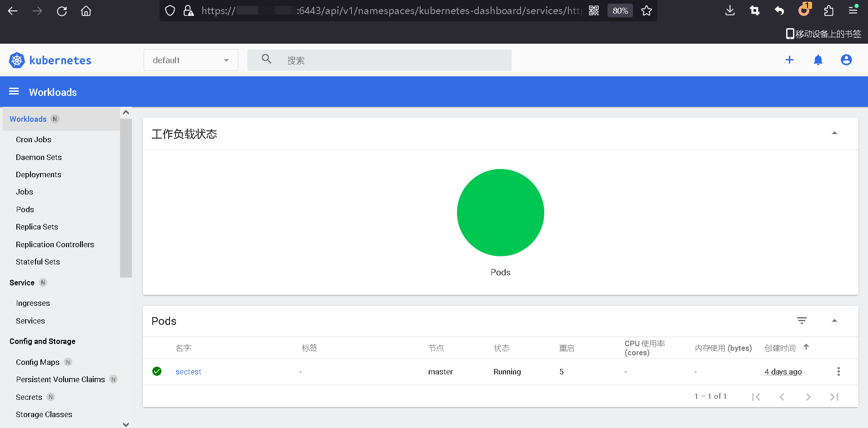868x428 pixels.
Task: Go to Secrets in the sidebar
Action: click(x=29, y=397)
